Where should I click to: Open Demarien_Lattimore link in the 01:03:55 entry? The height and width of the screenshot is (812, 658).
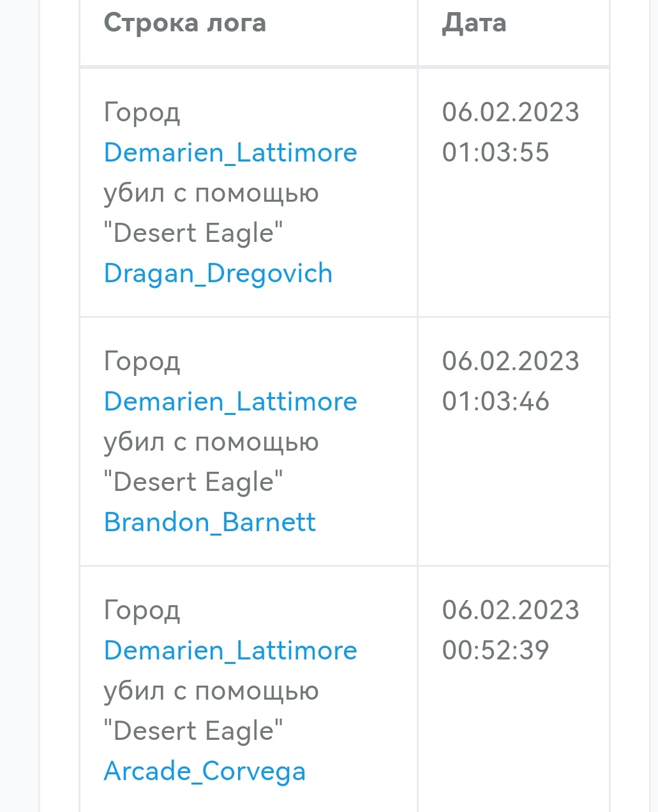pos(230,153)
